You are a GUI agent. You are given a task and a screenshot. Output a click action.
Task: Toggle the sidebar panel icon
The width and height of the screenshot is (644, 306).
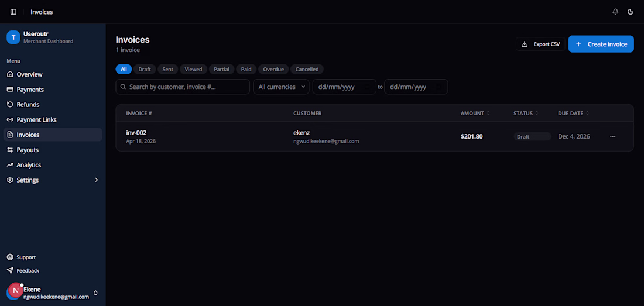click(x=13, y=12)
